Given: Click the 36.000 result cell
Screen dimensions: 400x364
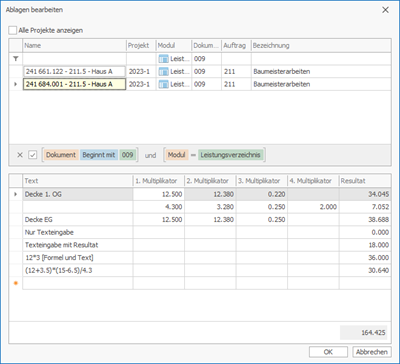Looking at the screenshot, I should 365,258.
